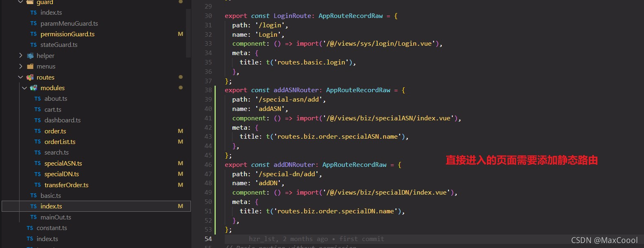
Task: Click the explorer panel scrollbar
Action: [x=188, y=33]
